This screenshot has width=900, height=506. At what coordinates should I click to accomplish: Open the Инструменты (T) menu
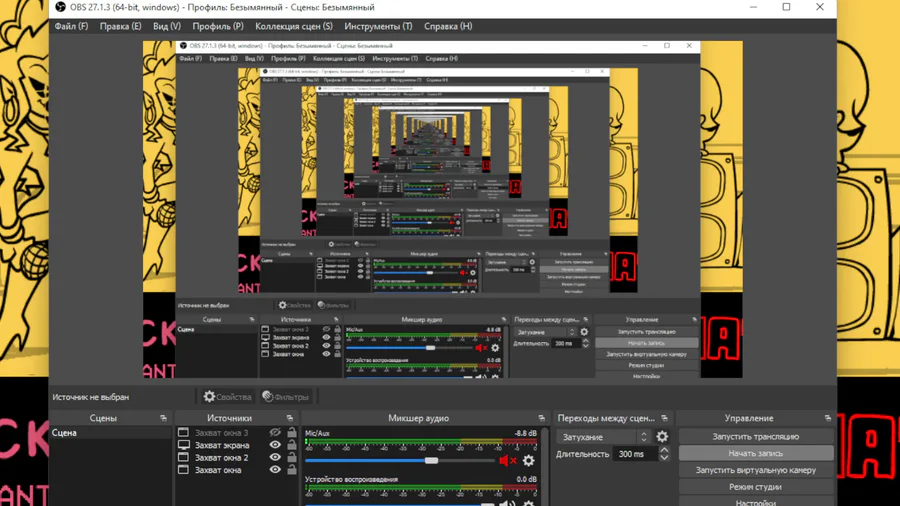point(378,26)
